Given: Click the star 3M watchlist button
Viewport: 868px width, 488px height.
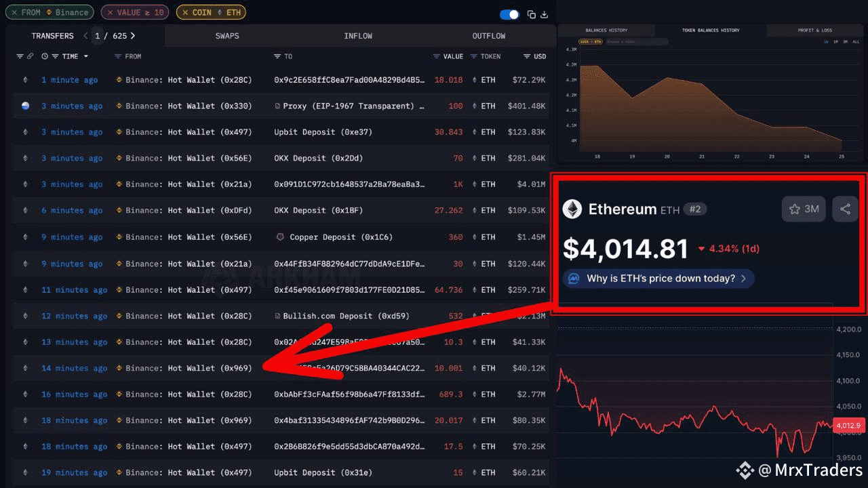Looking at the screenshot, I should 804,209.
